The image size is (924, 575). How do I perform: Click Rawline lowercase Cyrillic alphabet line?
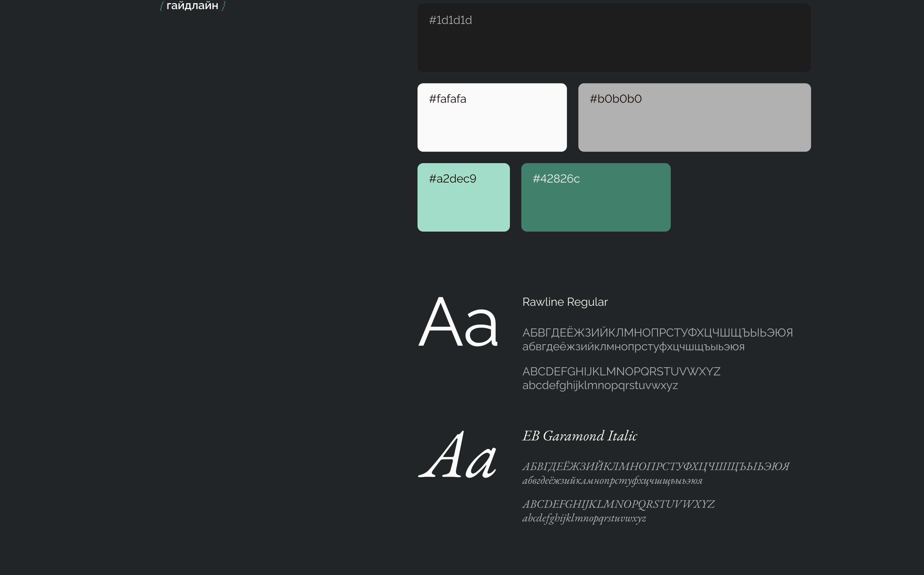633,347
